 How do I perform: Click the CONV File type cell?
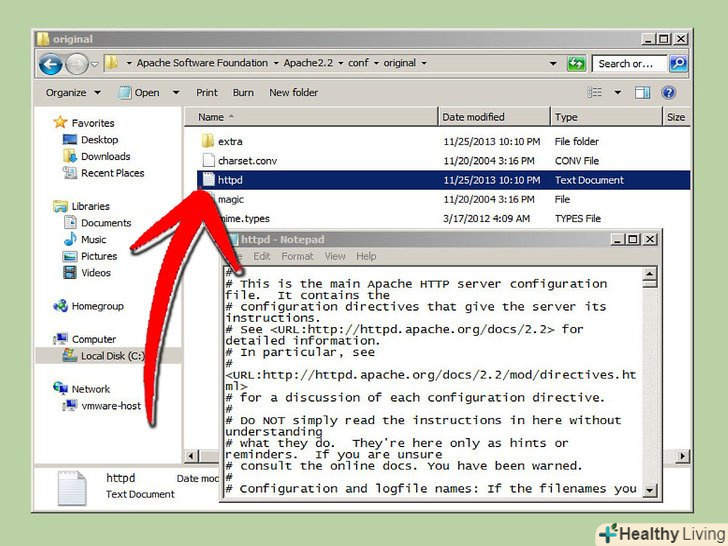577,161
